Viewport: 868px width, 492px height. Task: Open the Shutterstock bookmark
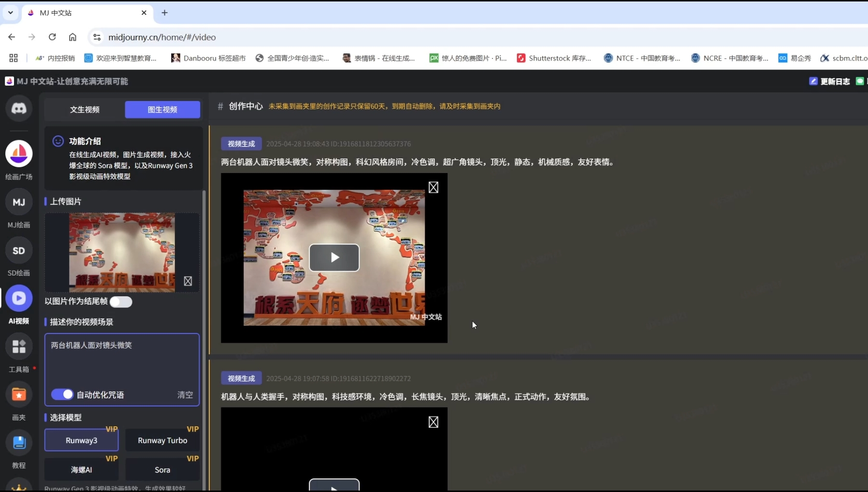tap(554, 58)
